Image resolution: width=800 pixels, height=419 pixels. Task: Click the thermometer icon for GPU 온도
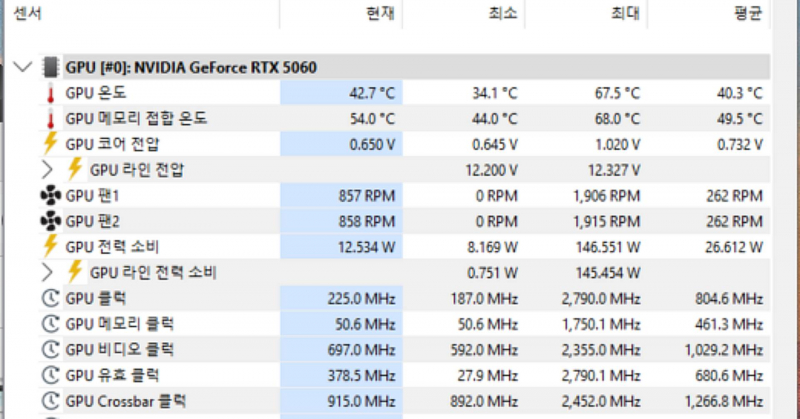click(x=50, y=94)
